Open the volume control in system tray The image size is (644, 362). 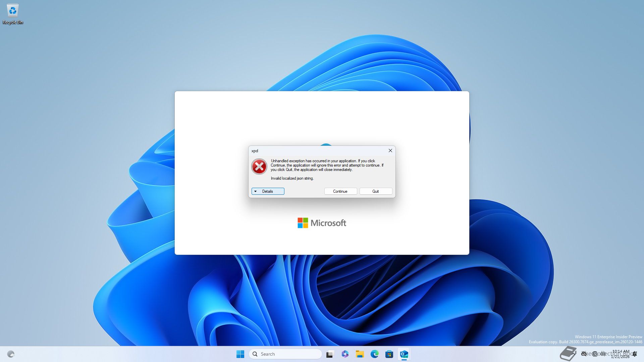point(603,354)
